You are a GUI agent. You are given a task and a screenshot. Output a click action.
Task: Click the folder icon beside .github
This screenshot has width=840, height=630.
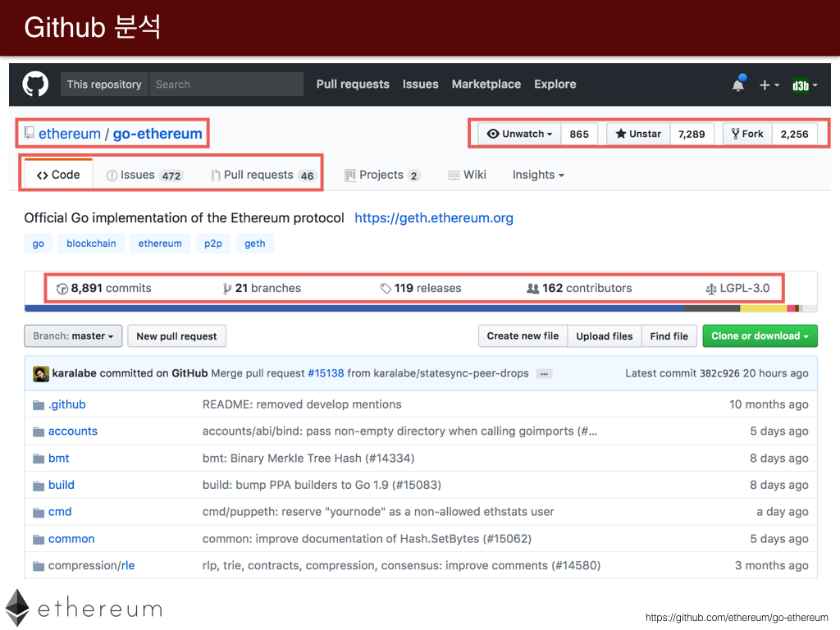(39, 405)
